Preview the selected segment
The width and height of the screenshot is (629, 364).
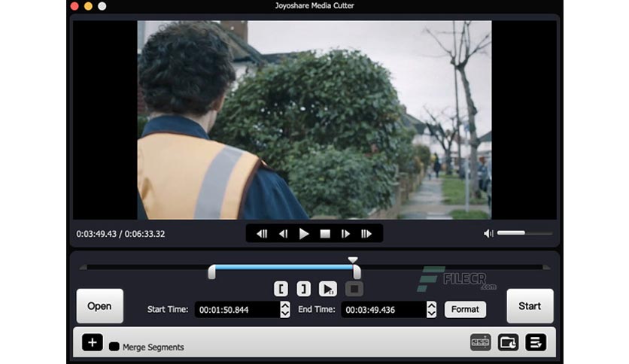point(328,289)
